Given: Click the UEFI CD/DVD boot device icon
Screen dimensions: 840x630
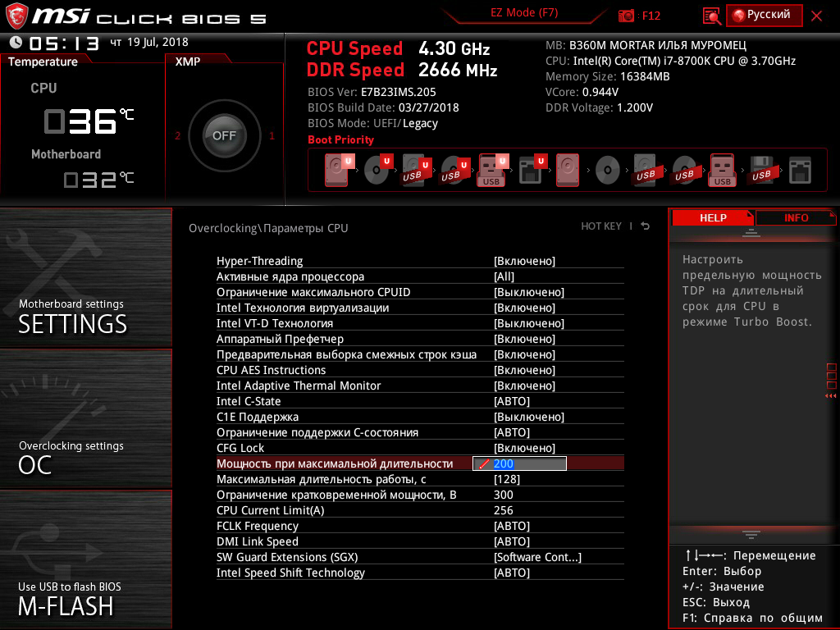Looking at the screenshot, I should coord(378,170).
